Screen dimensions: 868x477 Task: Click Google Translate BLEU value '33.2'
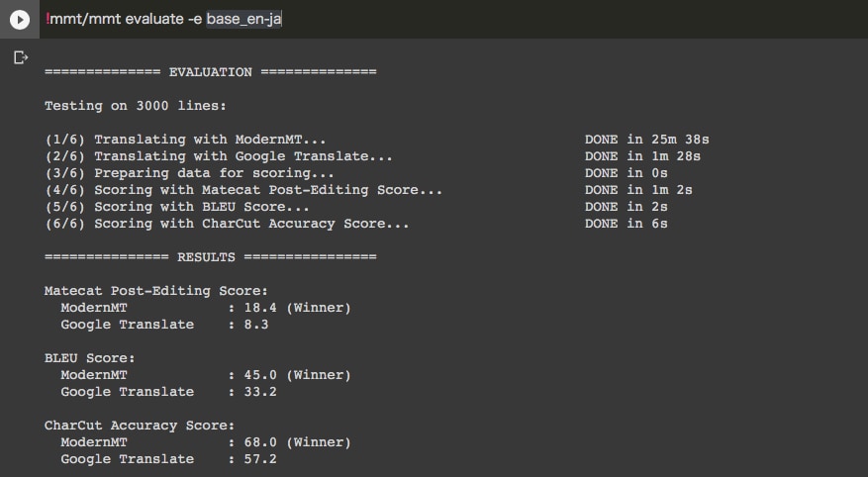[260, 392]
